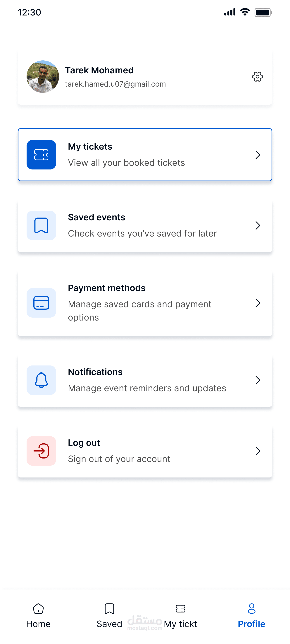The height and width of the screenshot is (644, 290).
Task: Tap the blue ticket icon
Action: pos(41,155)
